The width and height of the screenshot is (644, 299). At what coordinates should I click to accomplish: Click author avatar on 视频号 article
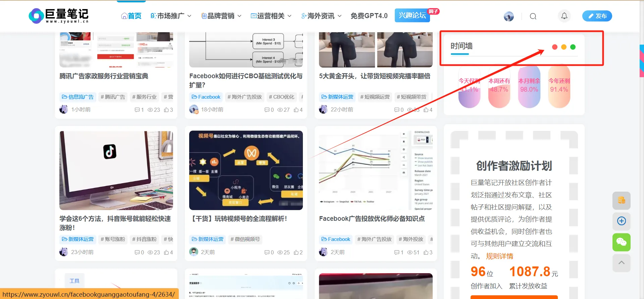click(194, 252)
